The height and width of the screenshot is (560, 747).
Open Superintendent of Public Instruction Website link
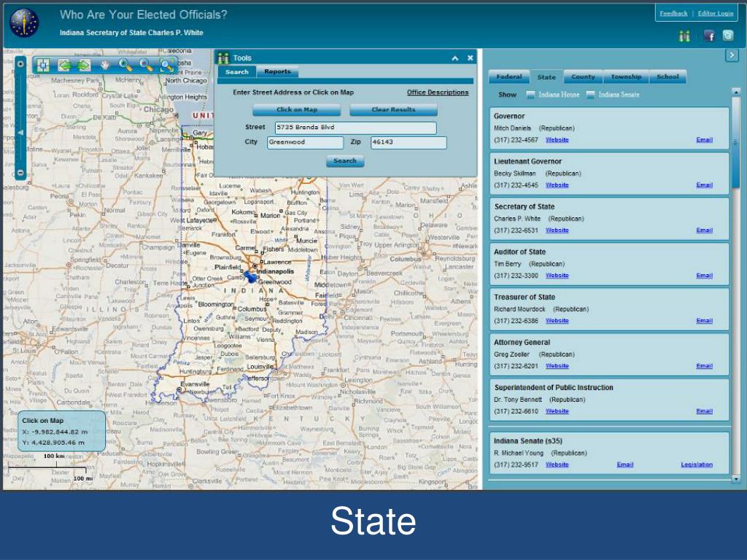557,411
